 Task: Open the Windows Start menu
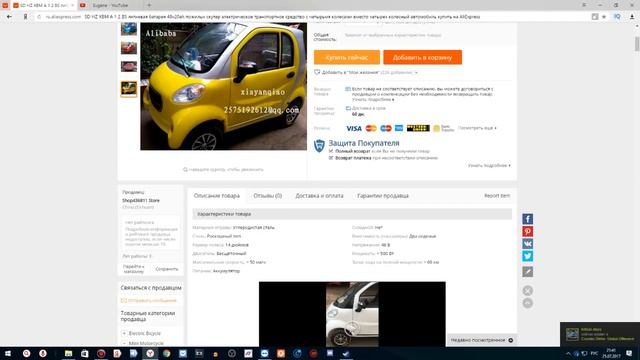coord(8,353)
